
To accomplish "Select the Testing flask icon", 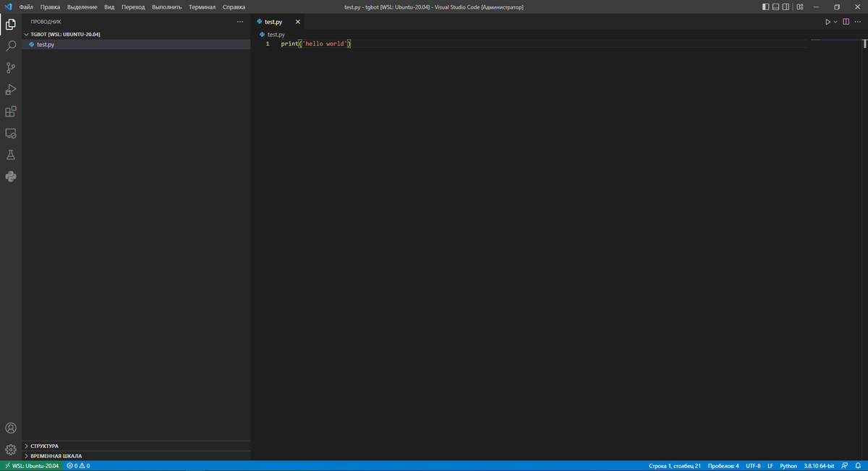I will click(10, 154).
